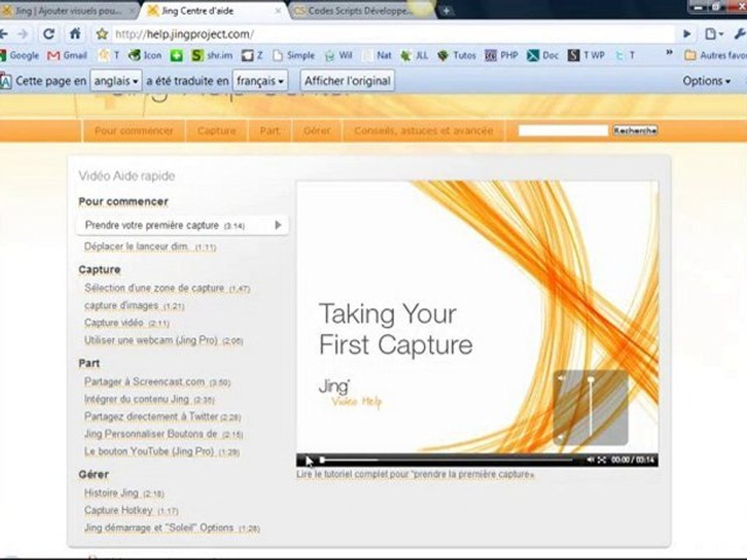Image resolution: width=747 pixels, height=560 pixels.
Task: Open a new browser tab
Action: (446, 11)
